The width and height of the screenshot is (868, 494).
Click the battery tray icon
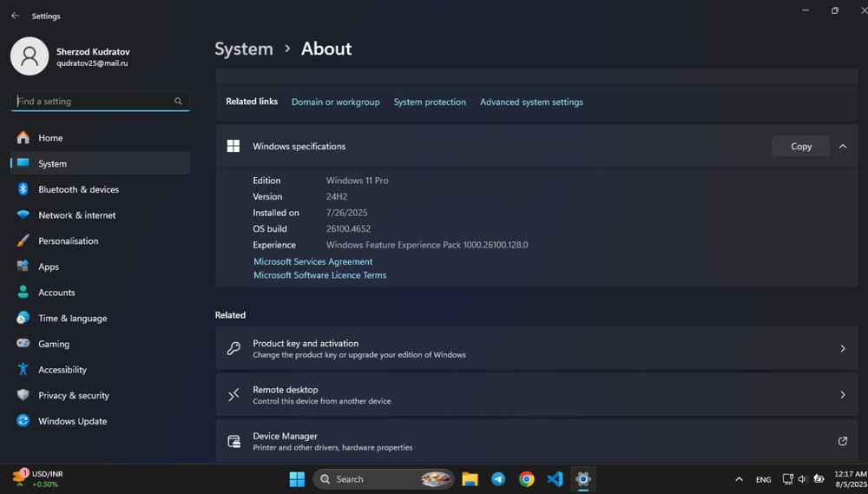coord(819,479)
